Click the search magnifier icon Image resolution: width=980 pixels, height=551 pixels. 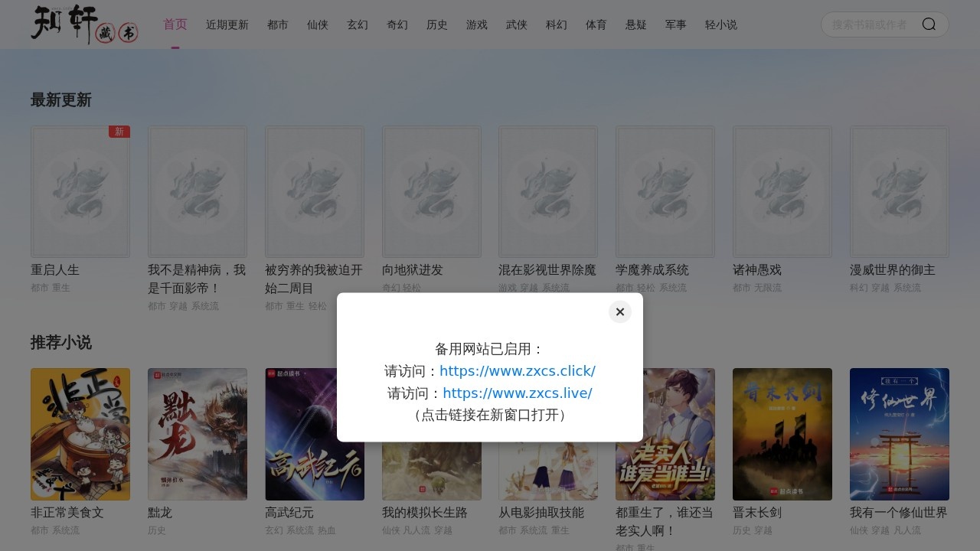(929, 24)
